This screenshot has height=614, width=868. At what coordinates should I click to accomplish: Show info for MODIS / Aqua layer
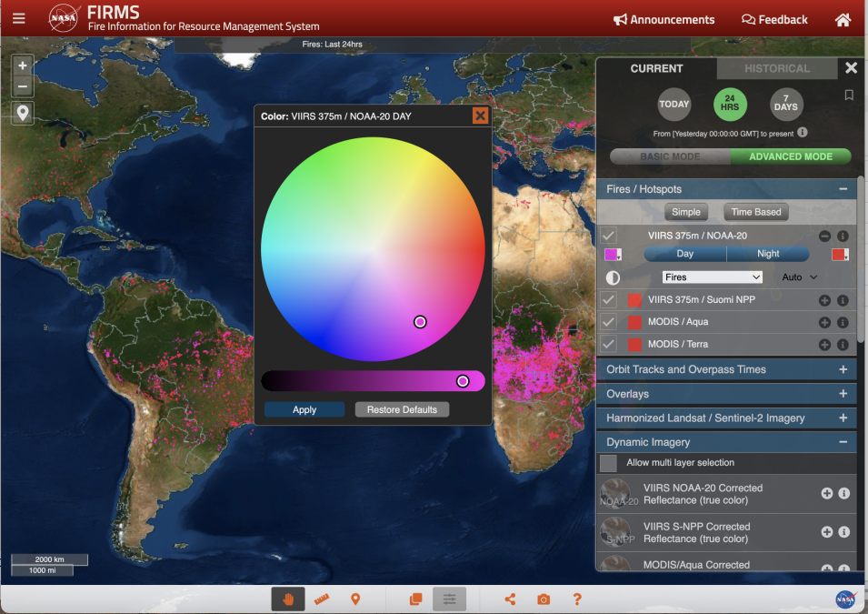pyautogui.click(x=843, y=323)
